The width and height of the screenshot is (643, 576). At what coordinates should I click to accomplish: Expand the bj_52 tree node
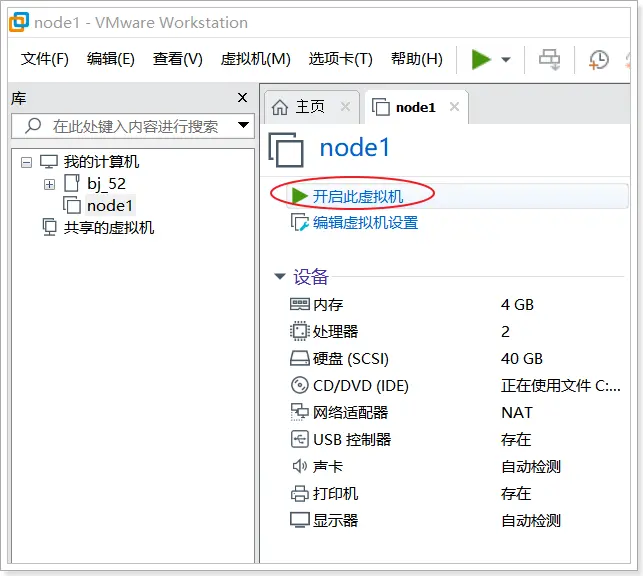tap(49, 184)
